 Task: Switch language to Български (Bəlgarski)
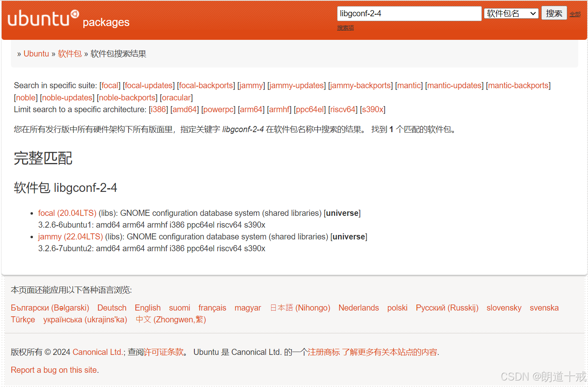pyautogui.click(x=50, y=308)
